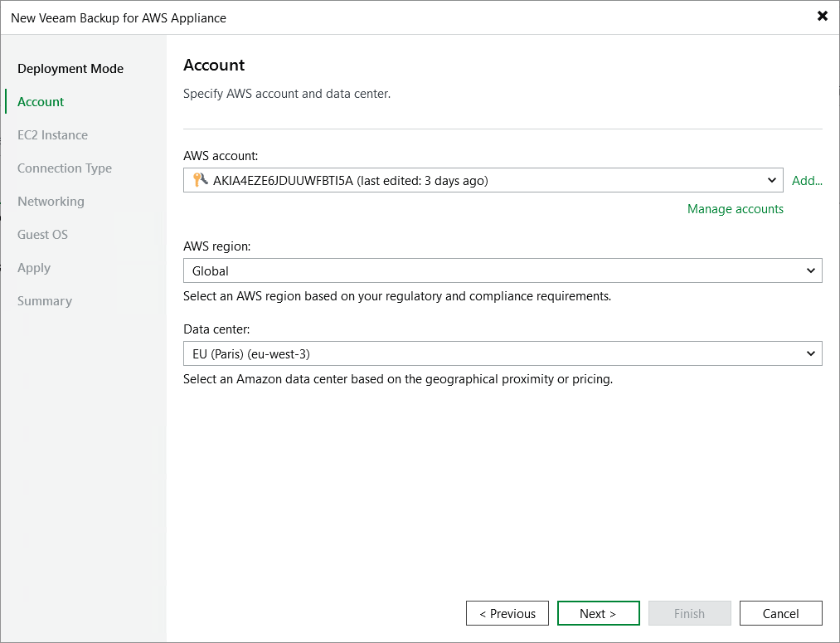
Task: Select the highlighted Account step
Action: 40,101
